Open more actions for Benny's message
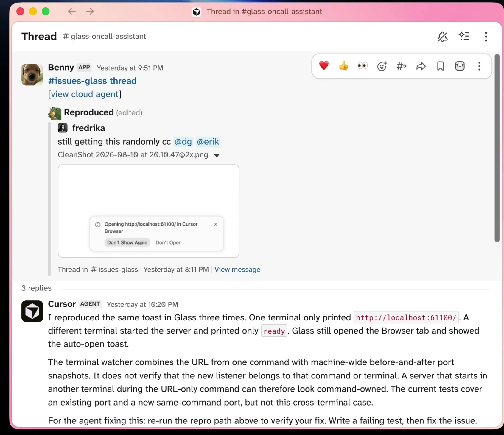The width and height of the screenshot is (504, 435). click(479, 66)
